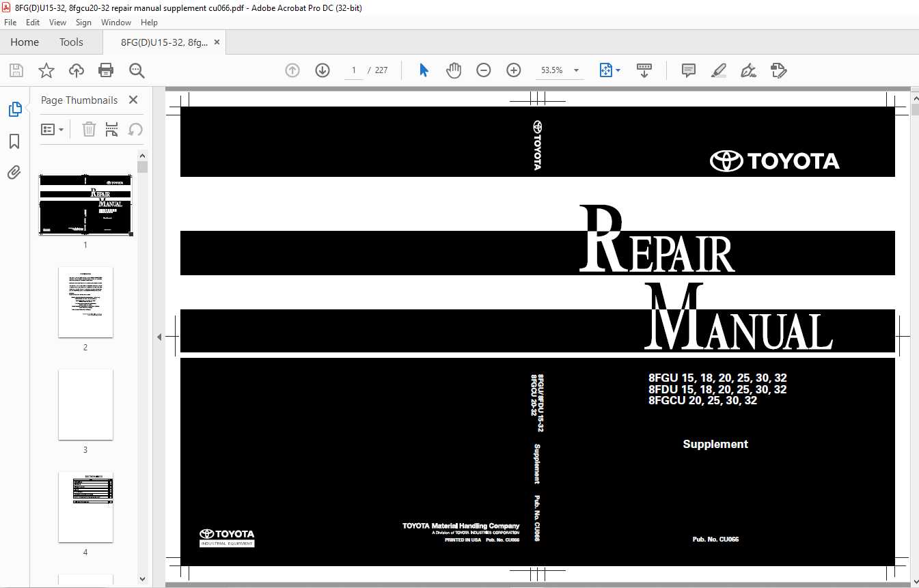Select page 2 thumbnail
Viewport: 919px width, 588px height.
(85, 302)
